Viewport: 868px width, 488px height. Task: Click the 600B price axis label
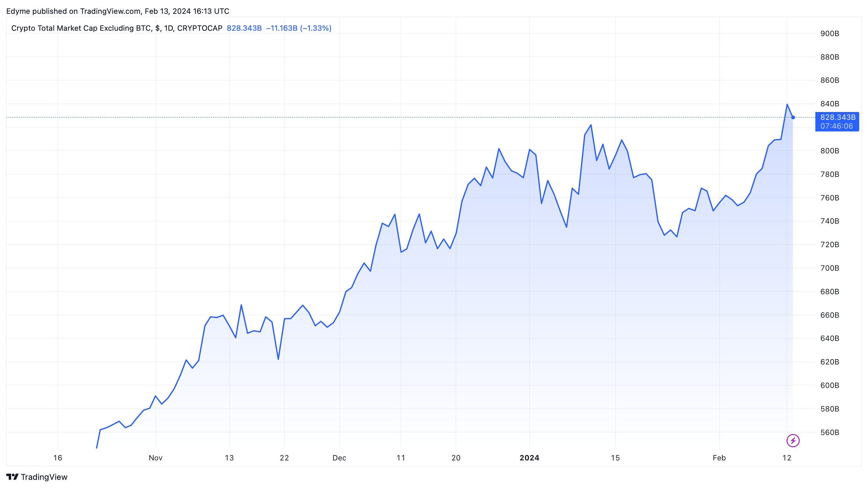[x=829, y=385]
